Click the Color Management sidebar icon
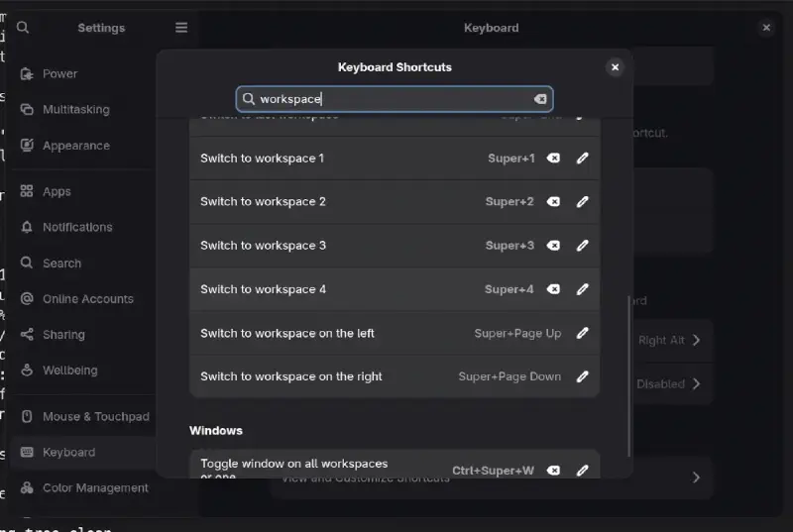Image resolution: width=793 pixels, height=532 pixels. (27, 488)
